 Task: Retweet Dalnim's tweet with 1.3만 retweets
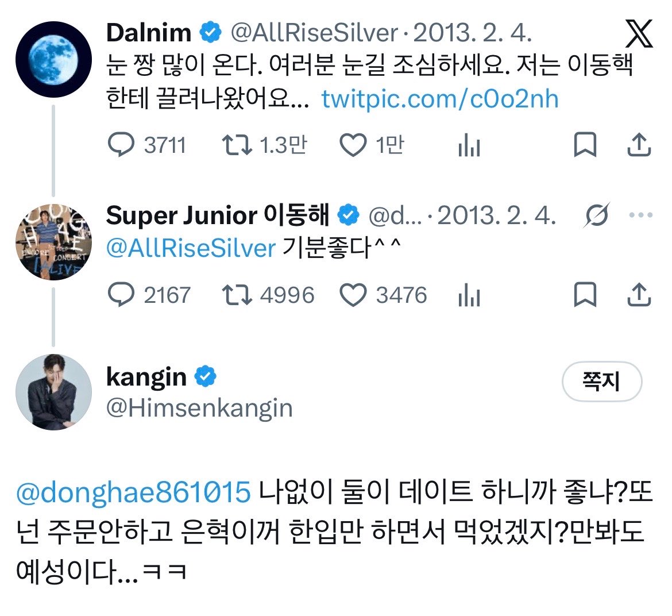(x=237, y=145)
